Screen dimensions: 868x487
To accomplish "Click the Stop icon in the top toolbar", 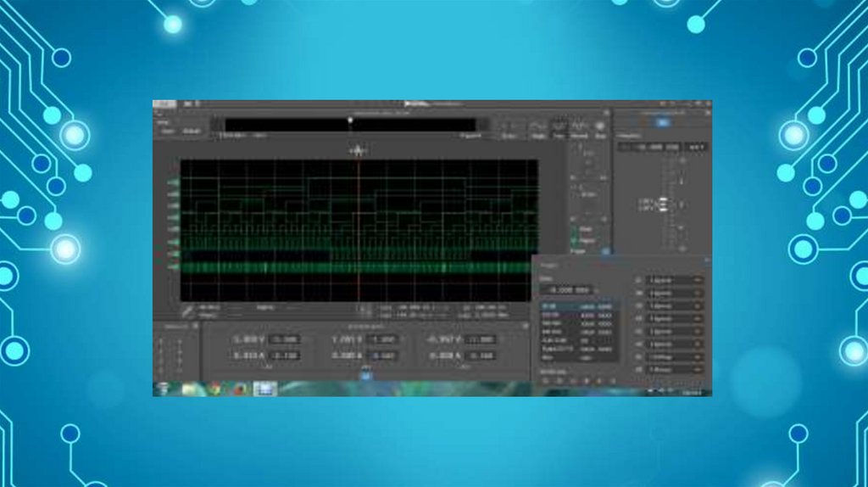I will (x=601, y=128).
